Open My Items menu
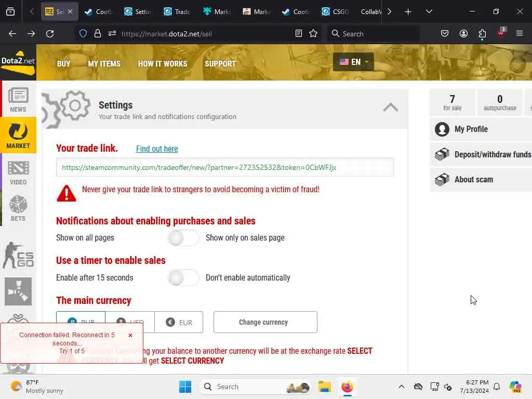Screen dimensions: 532x399 [x=104, y=64]
